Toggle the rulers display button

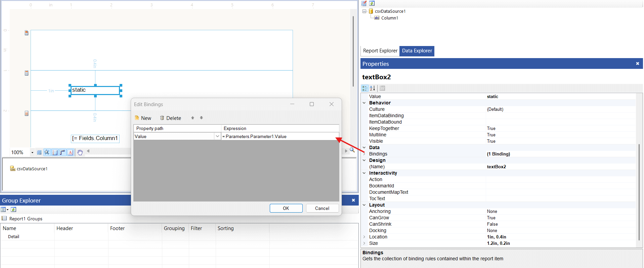(x=62, y=152)
